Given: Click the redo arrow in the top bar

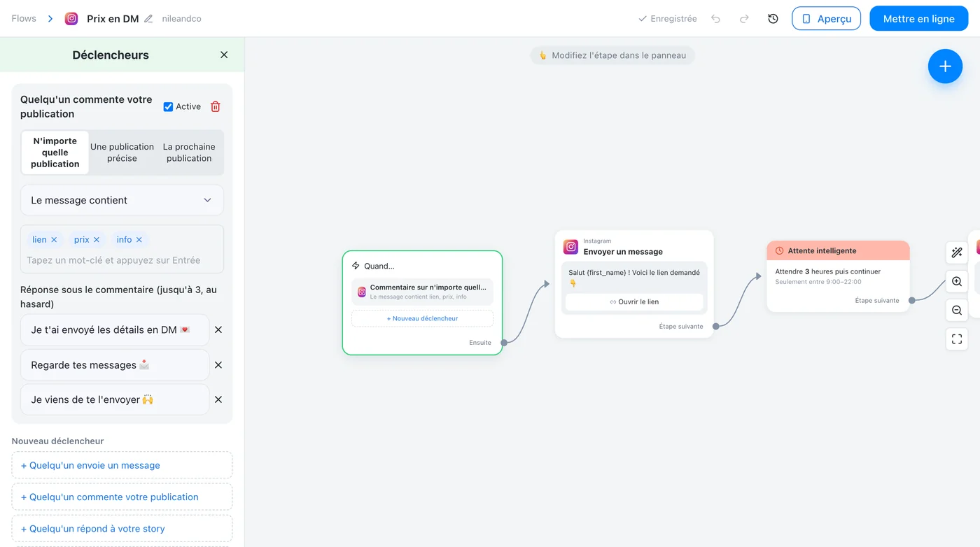Looking at the screenshot, I should pos(744,19).
